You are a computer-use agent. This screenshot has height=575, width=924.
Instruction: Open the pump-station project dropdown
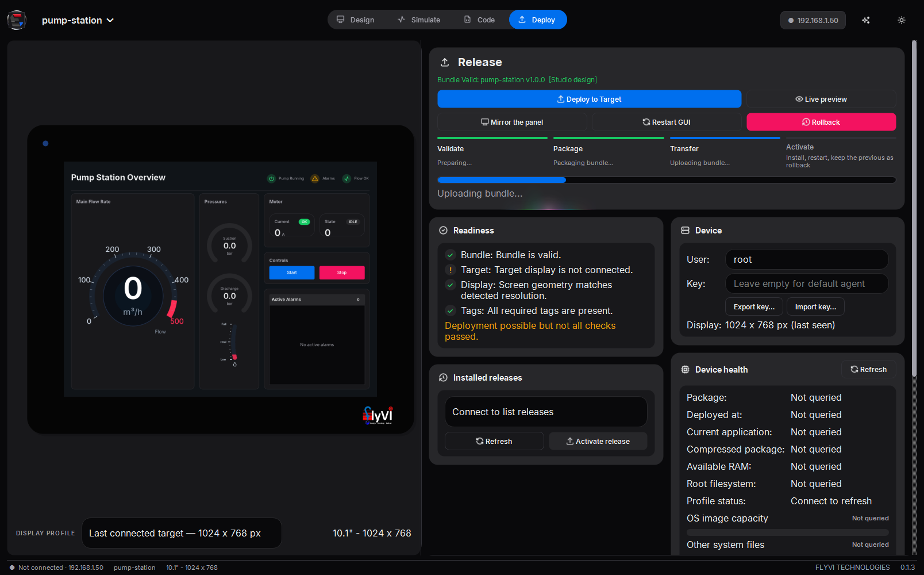pos(78,20)
